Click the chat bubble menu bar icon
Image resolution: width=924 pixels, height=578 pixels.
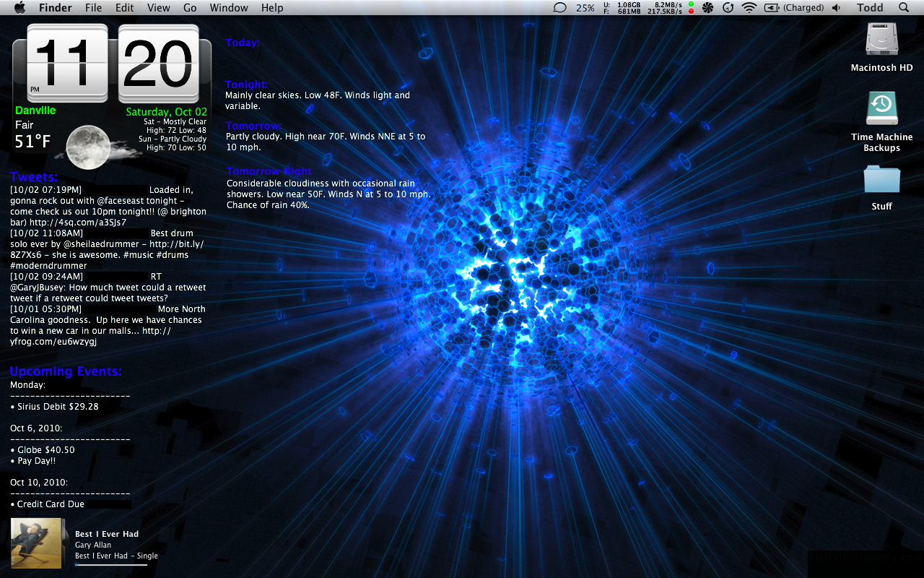point(559,8)
